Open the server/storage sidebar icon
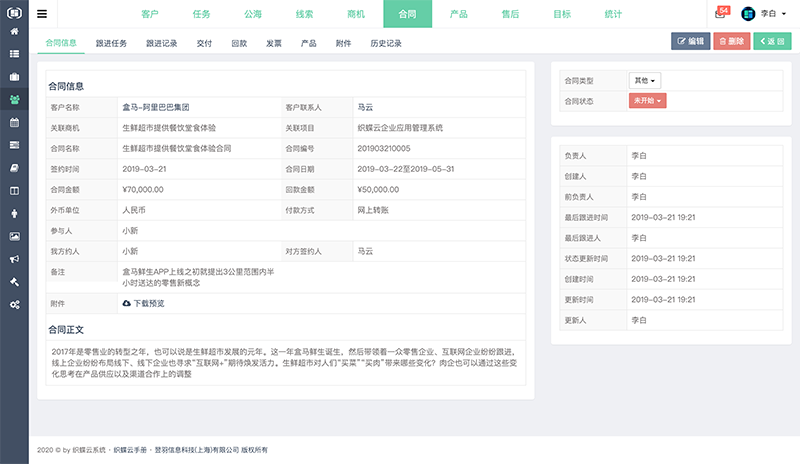 [14, 145]
